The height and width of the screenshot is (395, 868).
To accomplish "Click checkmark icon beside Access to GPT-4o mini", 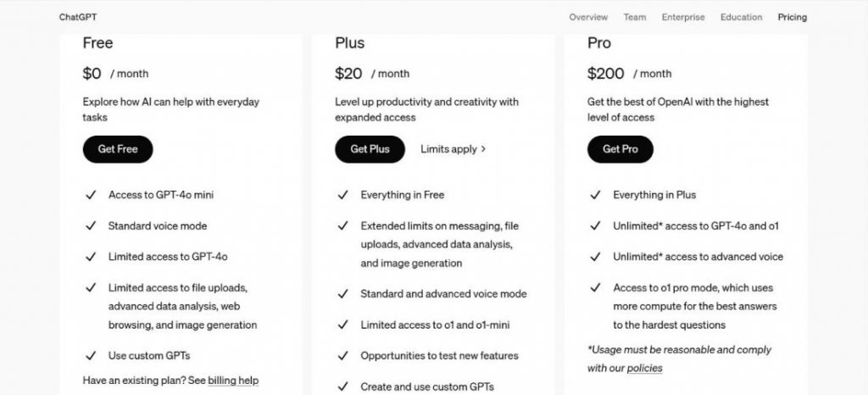I will [x=91, y=195].
